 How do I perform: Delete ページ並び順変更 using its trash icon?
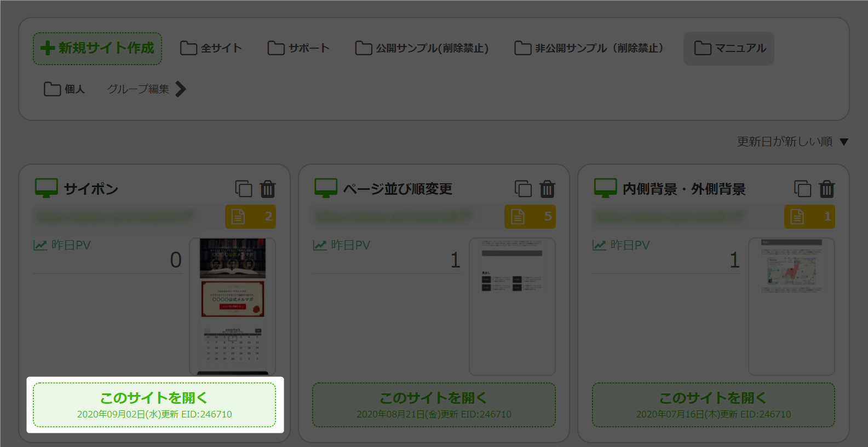pos(547,189)
